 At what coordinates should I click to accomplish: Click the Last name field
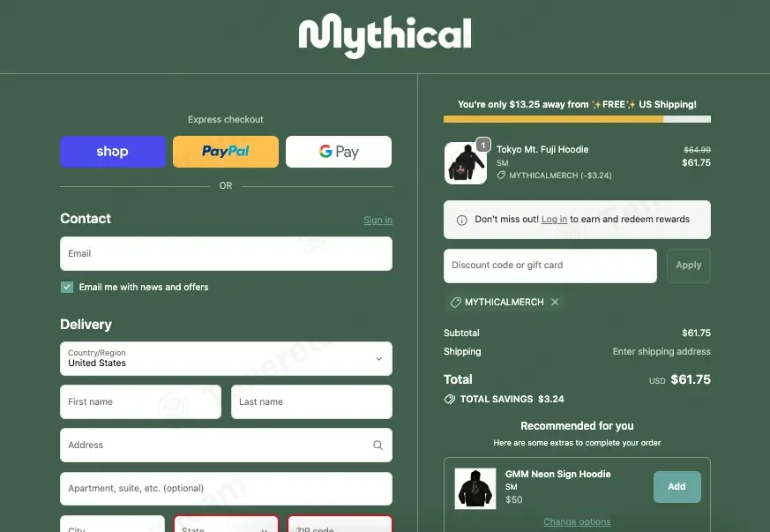(311, 401)
